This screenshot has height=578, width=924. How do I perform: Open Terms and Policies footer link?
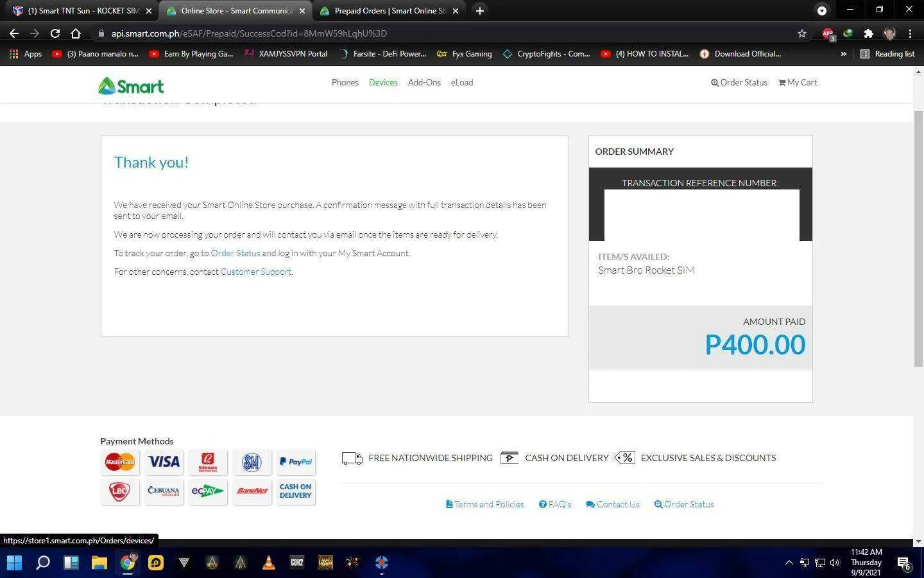coord(485,504)
